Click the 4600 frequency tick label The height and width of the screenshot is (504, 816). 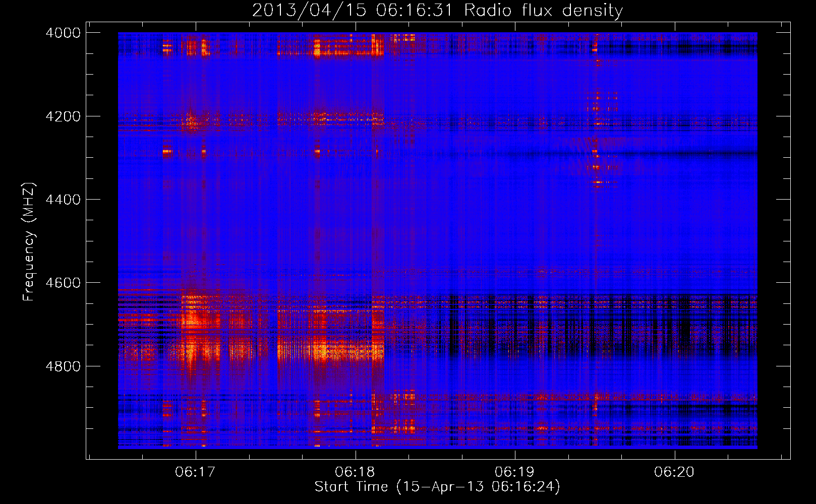click(x=63, y=283)
